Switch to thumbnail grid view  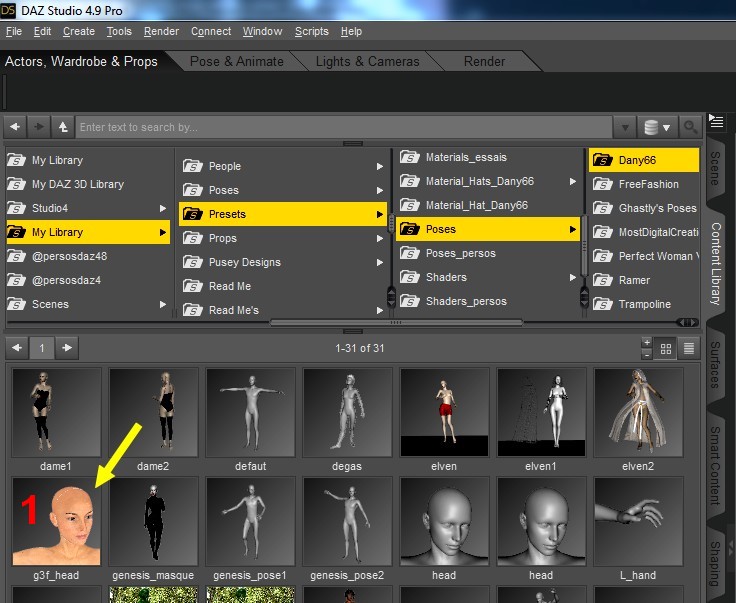tap(666, 348)
